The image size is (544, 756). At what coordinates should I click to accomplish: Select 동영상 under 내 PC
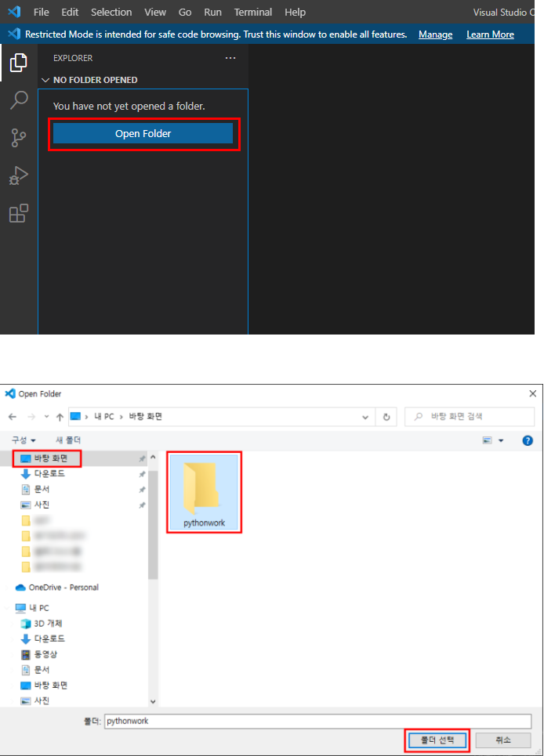(39, 654)
